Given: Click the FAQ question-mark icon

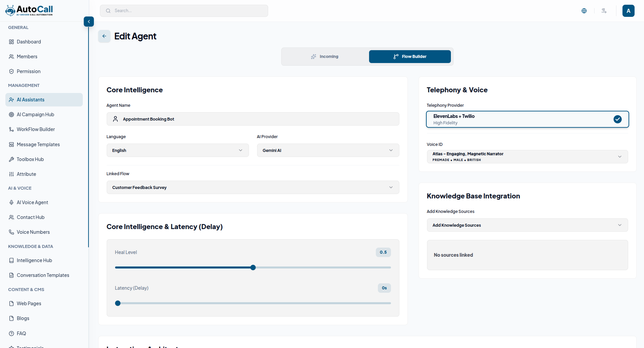Looking at the screenshot, I should [x=11, y=334].
